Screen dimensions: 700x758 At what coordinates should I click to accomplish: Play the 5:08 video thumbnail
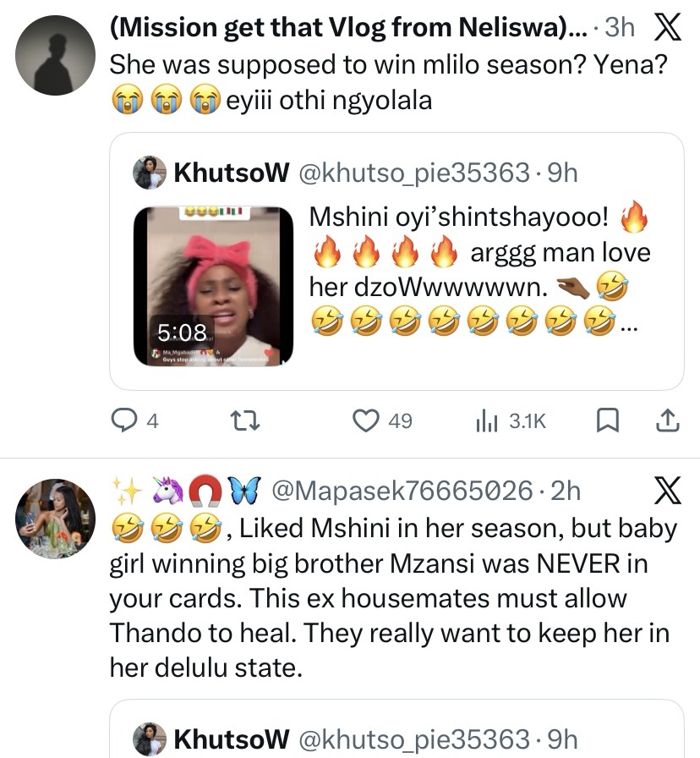(213, 284)
